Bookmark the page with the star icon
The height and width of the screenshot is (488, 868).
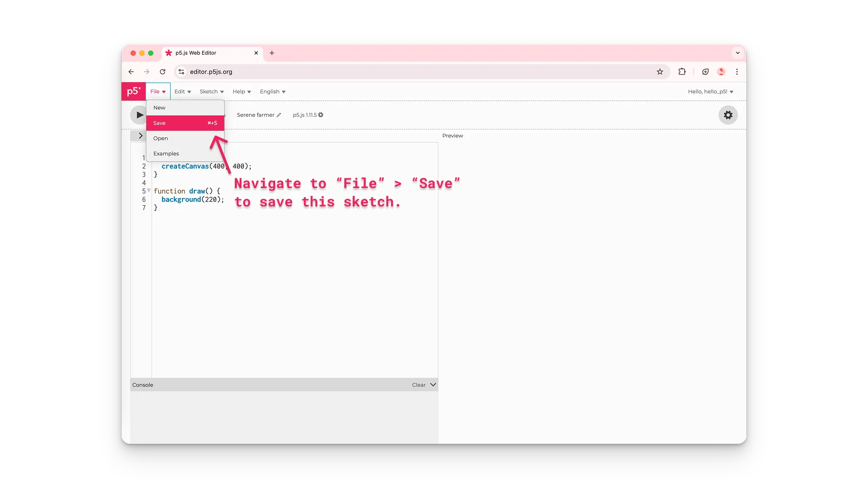pyautogui.click(x=660, y=71)
